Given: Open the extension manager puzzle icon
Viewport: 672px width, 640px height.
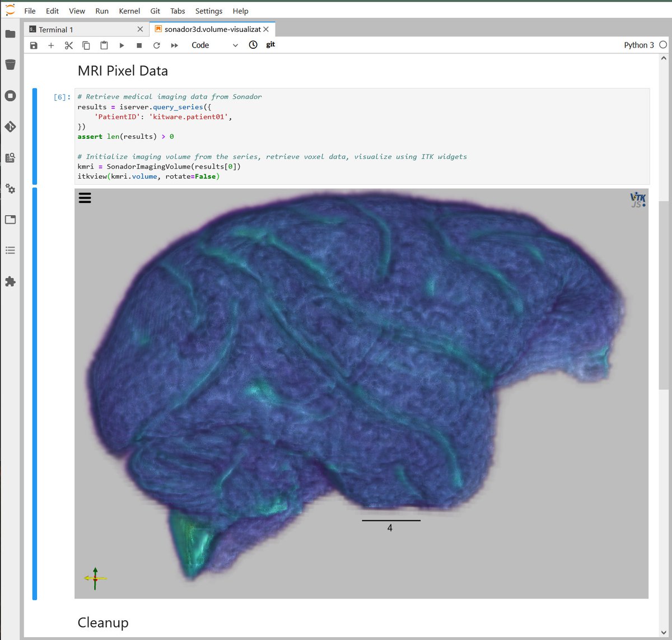Looking at the screenshot, I should (x=10, y=282).
